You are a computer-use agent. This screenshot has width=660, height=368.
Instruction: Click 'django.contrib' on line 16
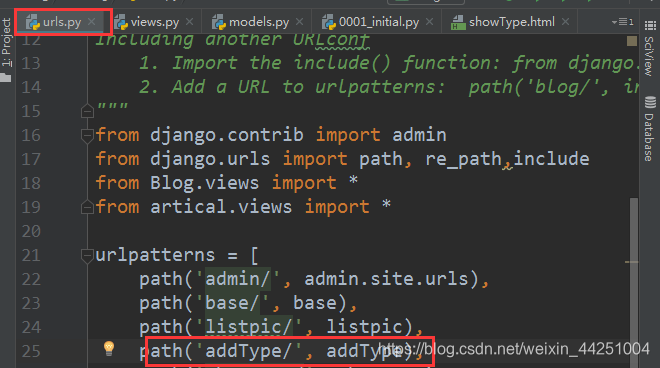[x=227, y=135]
